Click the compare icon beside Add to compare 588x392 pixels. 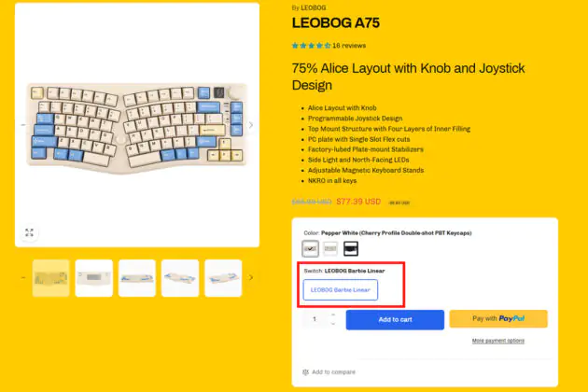pos(305,372)
